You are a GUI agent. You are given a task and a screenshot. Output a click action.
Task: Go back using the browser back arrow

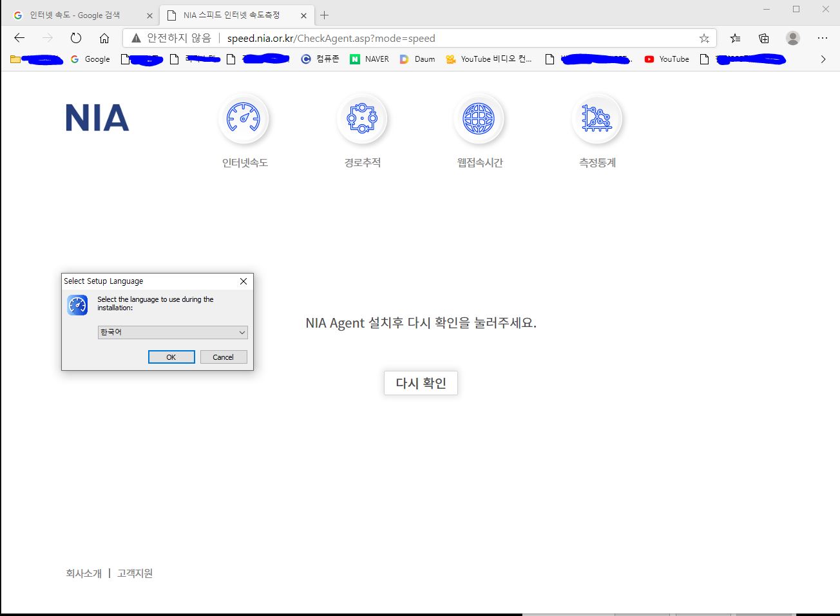[x=19, y=38]
